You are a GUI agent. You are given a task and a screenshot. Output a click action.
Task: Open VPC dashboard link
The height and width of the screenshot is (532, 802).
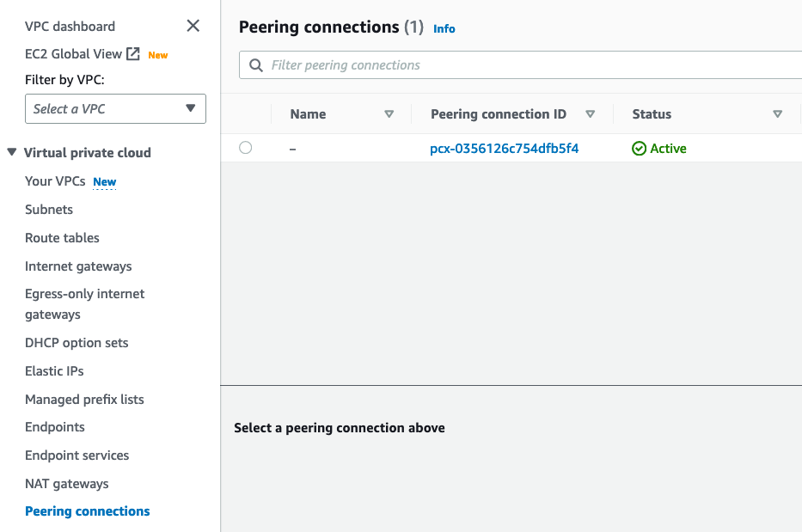[70, 27]
